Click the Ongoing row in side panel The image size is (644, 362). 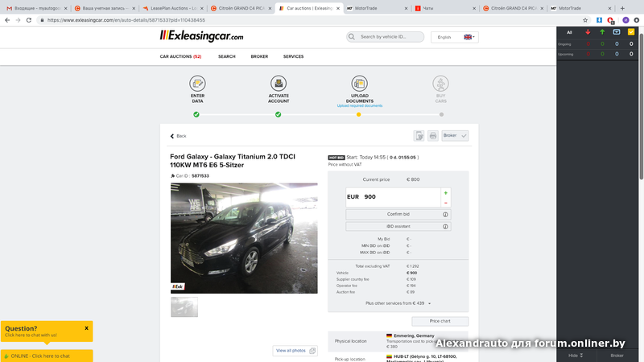[x=597, y=44]
